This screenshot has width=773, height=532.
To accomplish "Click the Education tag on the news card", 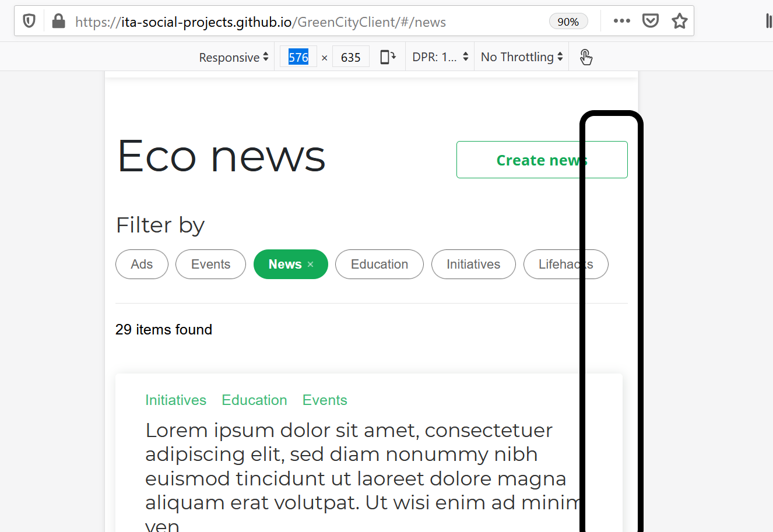I will [254, 400].
